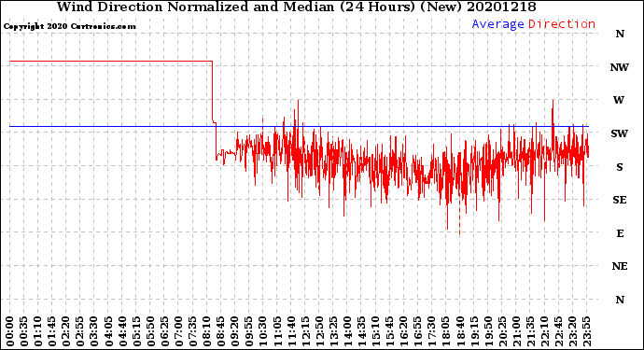Click the 21:00 time label
Image resolution: width=644 pixels, height=350 pixels.
click(516, 332)
